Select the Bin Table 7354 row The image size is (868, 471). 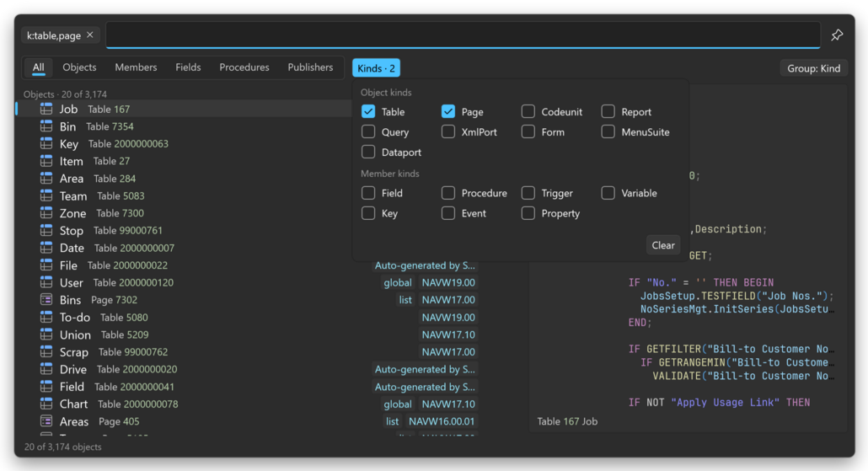185,126
